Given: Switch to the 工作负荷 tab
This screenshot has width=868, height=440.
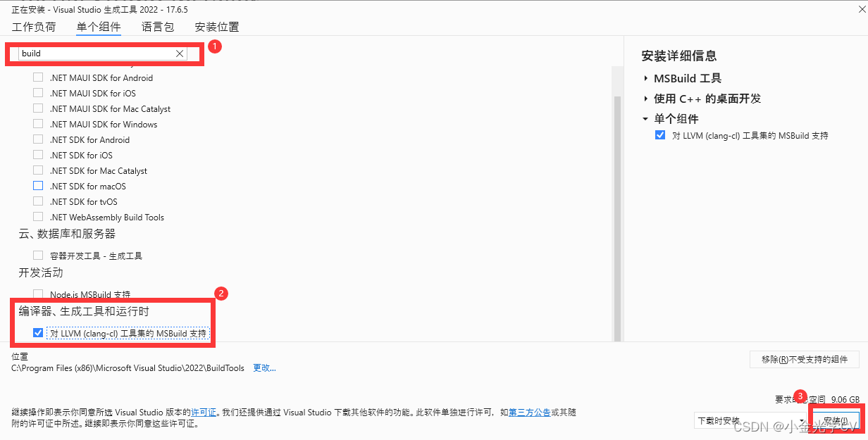Looking at the screenshot, I should 34,27.
